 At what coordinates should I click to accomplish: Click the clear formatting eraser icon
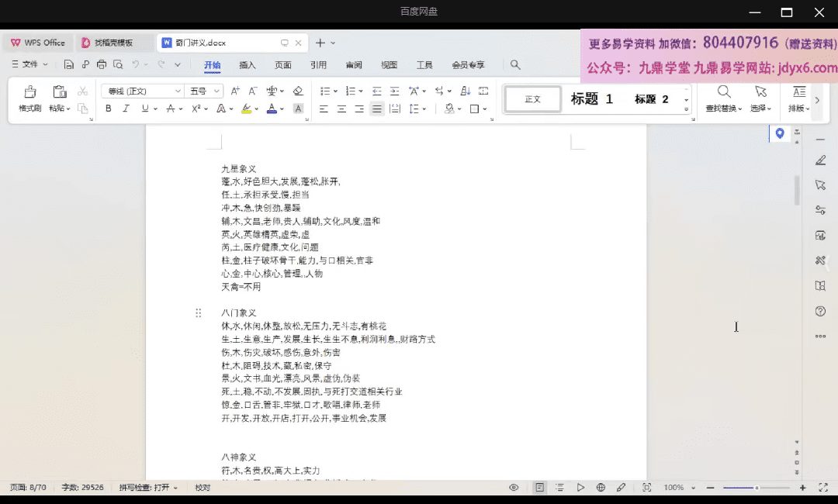298,91
